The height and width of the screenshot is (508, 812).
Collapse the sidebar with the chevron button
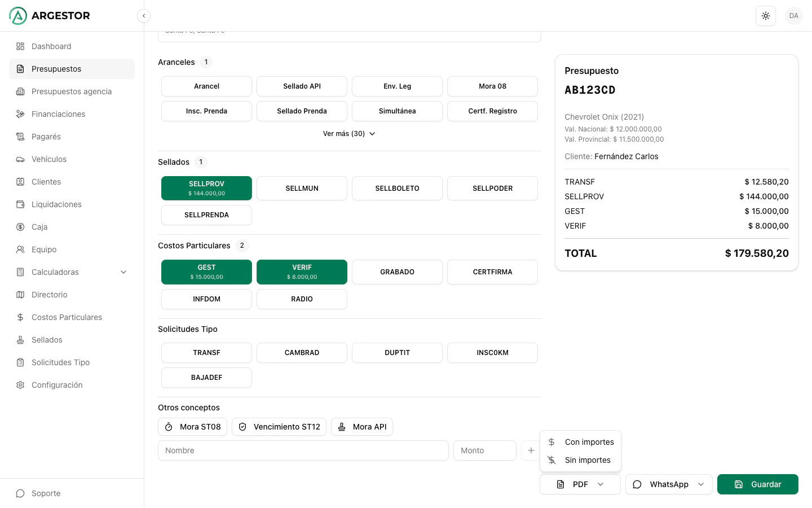[144, 16]
